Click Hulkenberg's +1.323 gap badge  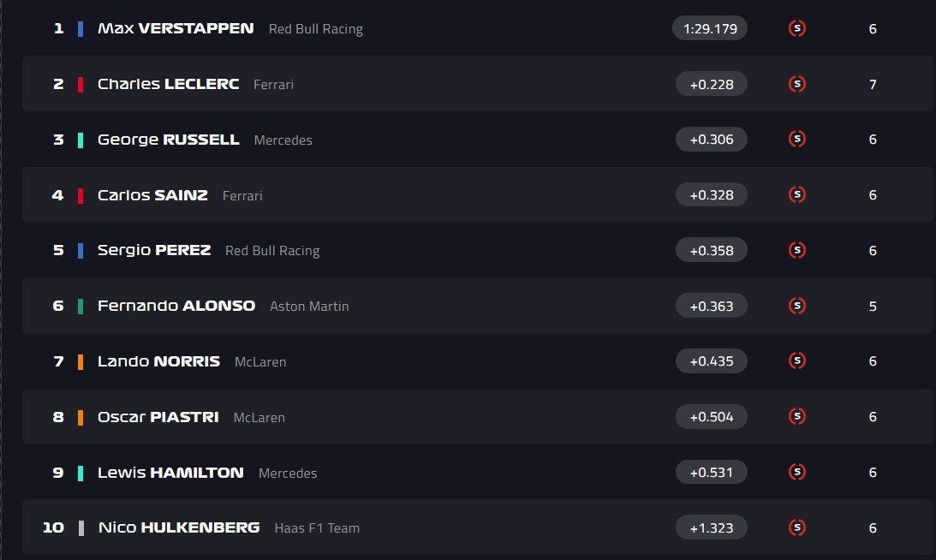pyautogui.click(x=710, y=527)
